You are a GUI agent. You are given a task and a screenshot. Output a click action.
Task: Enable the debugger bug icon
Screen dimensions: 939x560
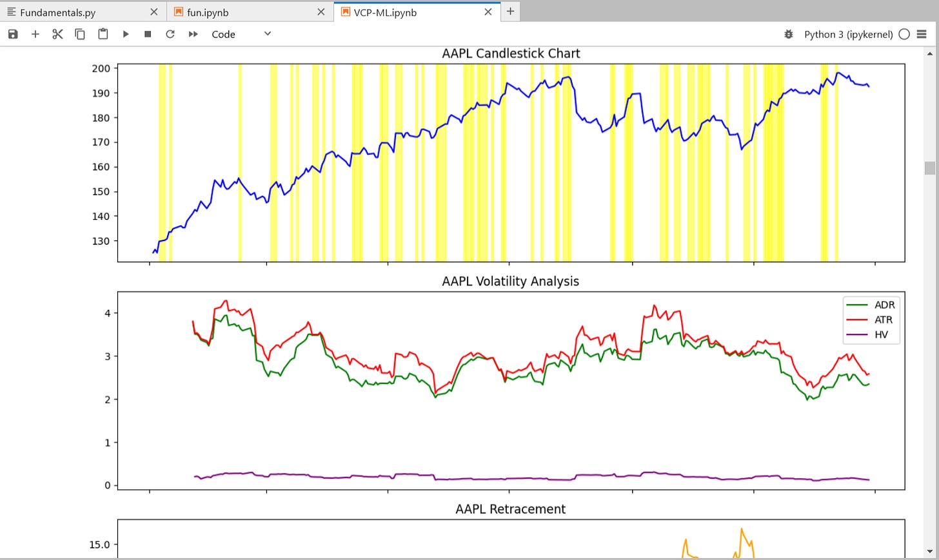(x=788, y=34)
